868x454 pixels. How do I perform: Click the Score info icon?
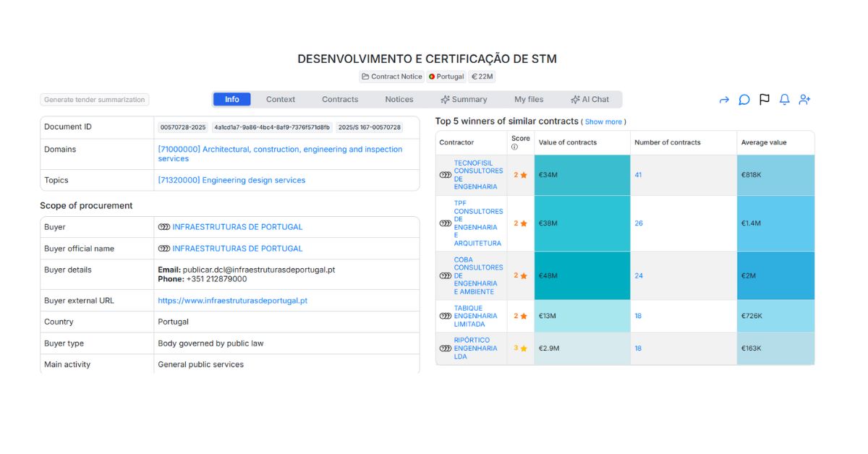(514, 147)
